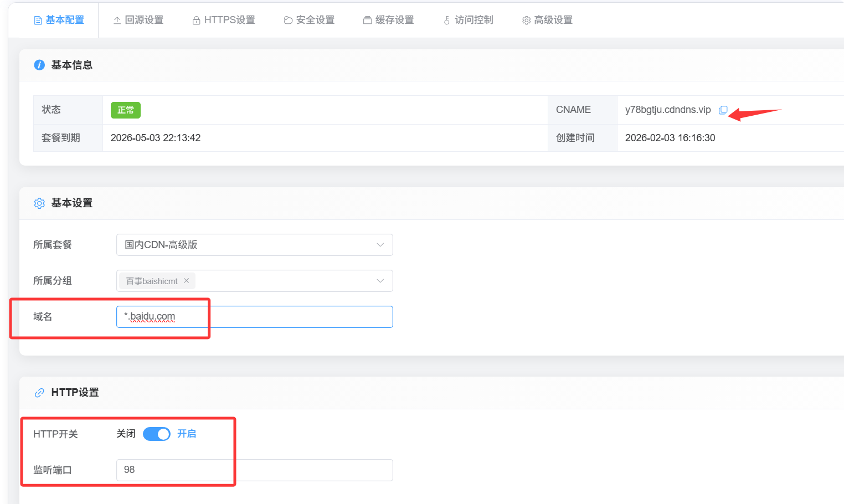Toggle the HTTP开关 switch
844x504 pixels.
157,434
